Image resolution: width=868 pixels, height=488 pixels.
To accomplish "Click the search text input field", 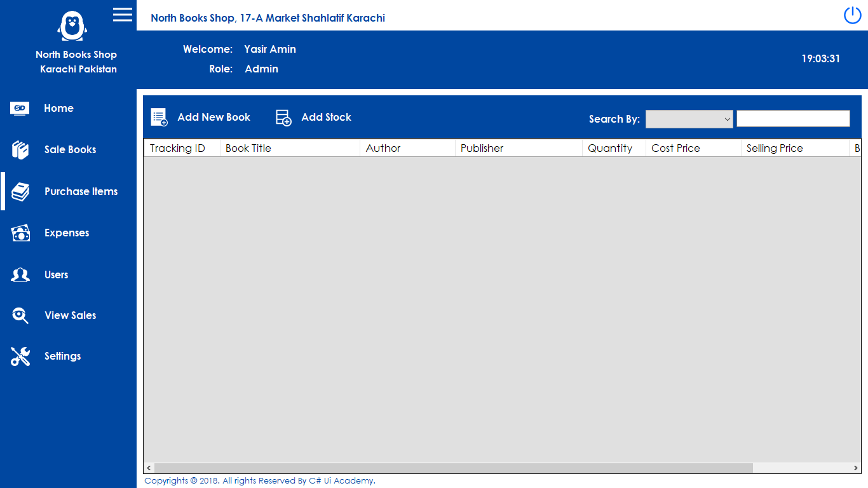I will click(x=793, y=119).
